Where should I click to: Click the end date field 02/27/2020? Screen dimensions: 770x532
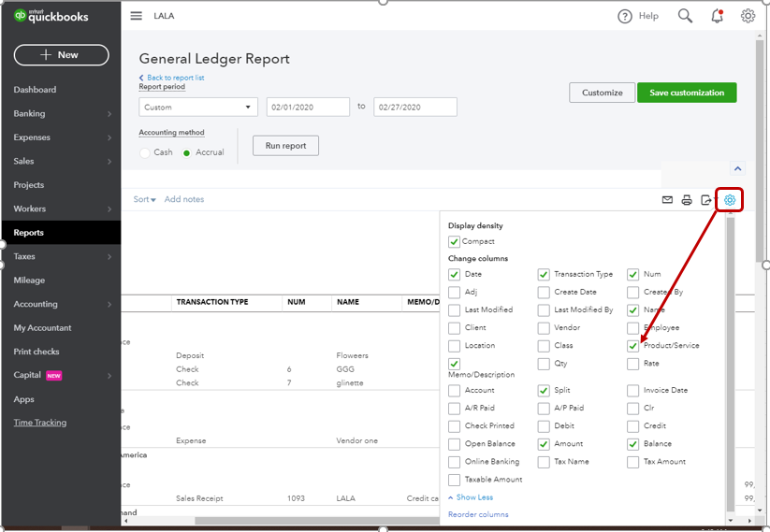coord(415,107)
